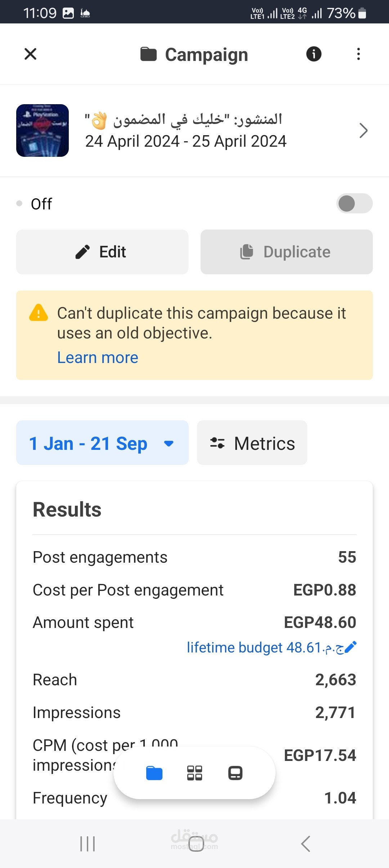Select the blue campaign folder tab

tap(154, 773)
